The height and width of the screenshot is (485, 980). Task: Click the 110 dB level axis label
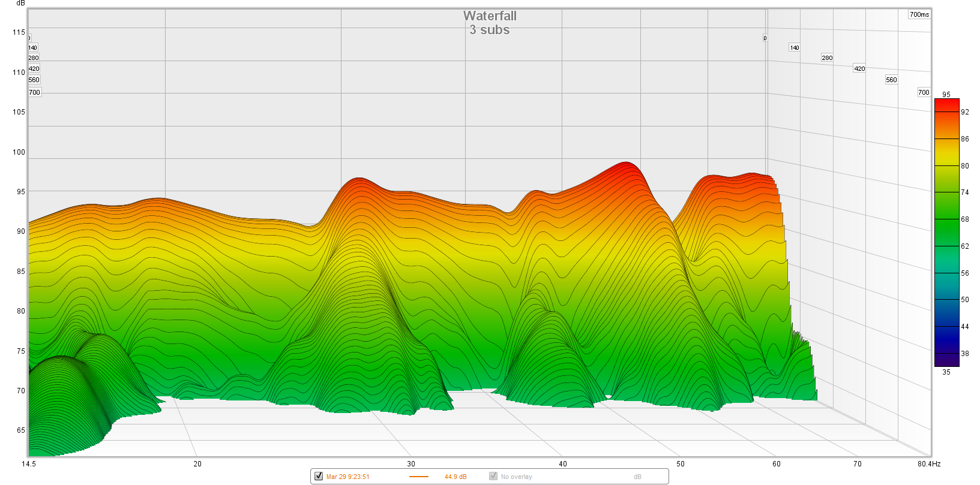pos(19,72)
